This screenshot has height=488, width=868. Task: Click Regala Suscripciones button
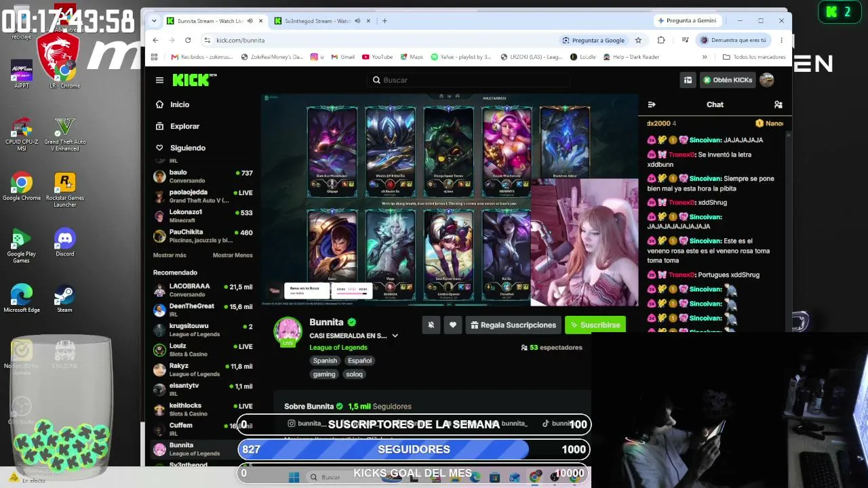pyautogui.click(x=513, y=325)
